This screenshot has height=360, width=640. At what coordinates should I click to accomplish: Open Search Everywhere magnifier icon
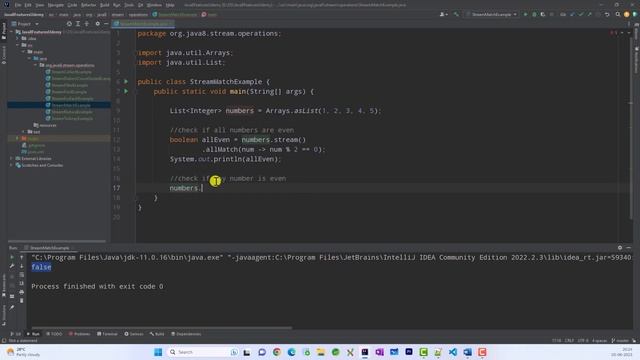[618, 14]
